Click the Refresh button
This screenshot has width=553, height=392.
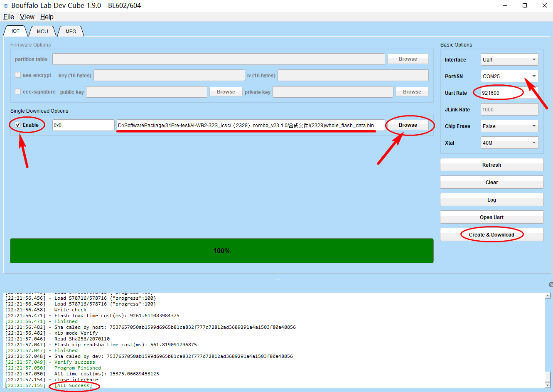(492, 165)
